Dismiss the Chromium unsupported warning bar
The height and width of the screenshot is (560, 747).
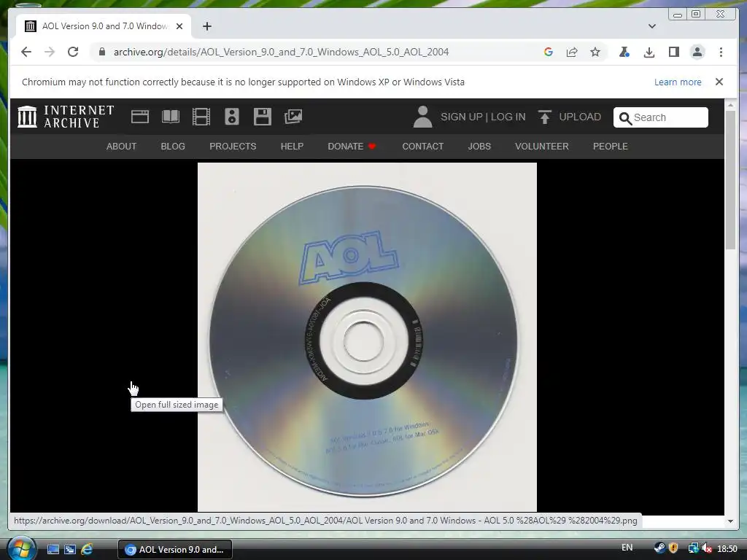(719, 82)
